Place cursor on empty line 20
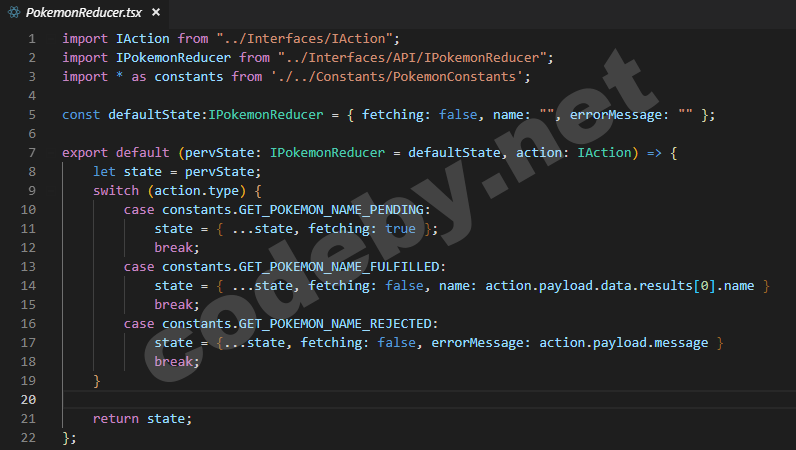 point(429,400)
